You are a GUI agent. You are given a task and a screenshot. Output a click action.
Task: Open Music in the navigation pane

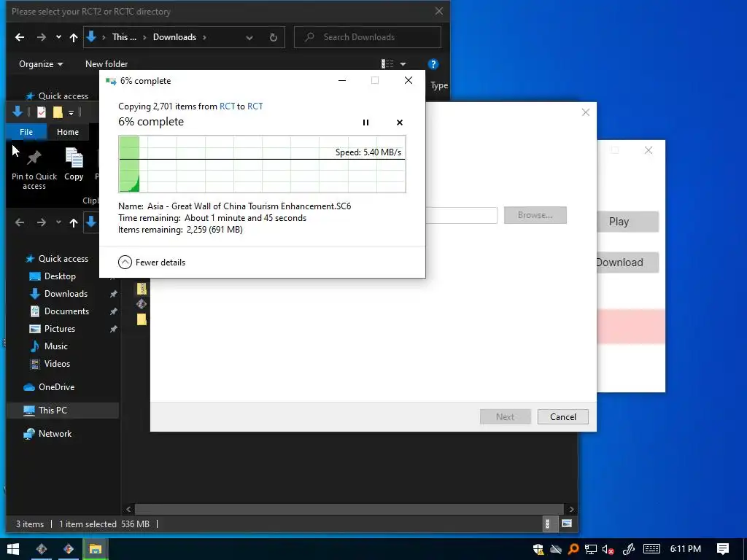point(55,346)
